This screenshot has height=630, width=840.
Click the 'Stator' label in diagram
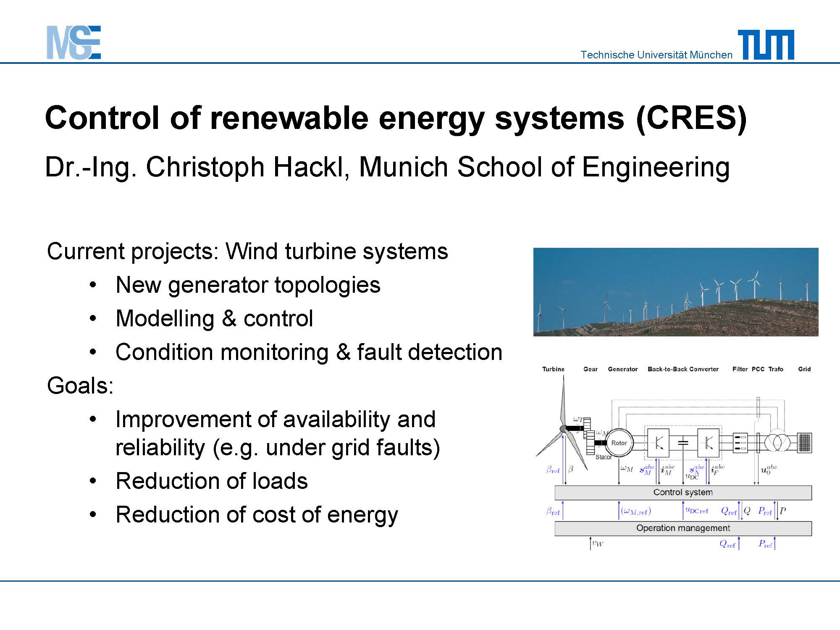(x=604, y=457)
